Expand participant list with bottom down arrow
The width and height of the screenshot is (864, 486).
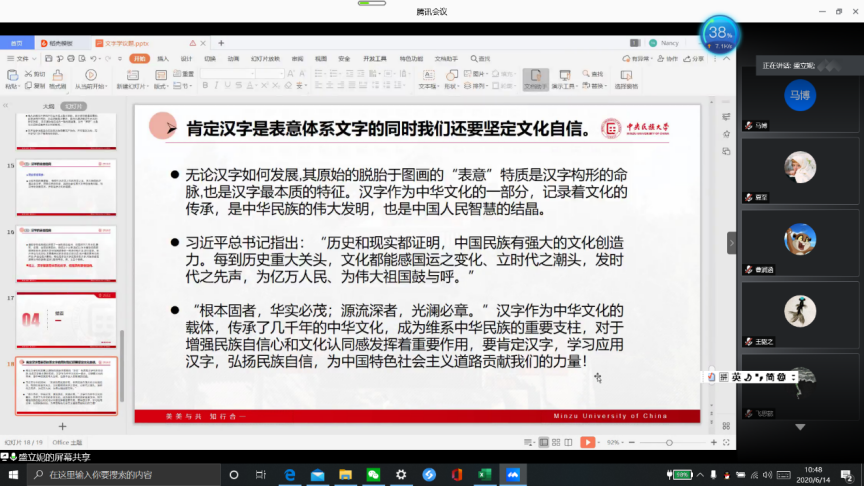point(799,428)
